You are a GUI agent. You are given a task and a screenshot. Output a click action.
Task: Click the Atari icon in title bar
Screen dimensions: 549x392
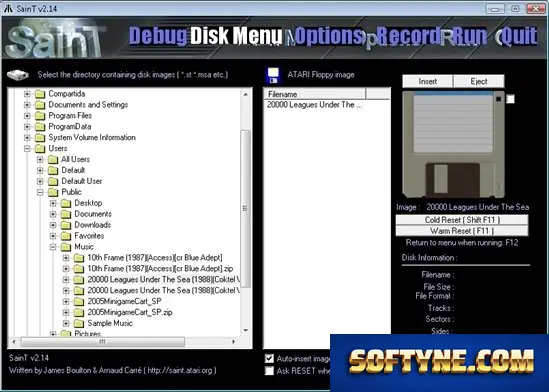8,8
